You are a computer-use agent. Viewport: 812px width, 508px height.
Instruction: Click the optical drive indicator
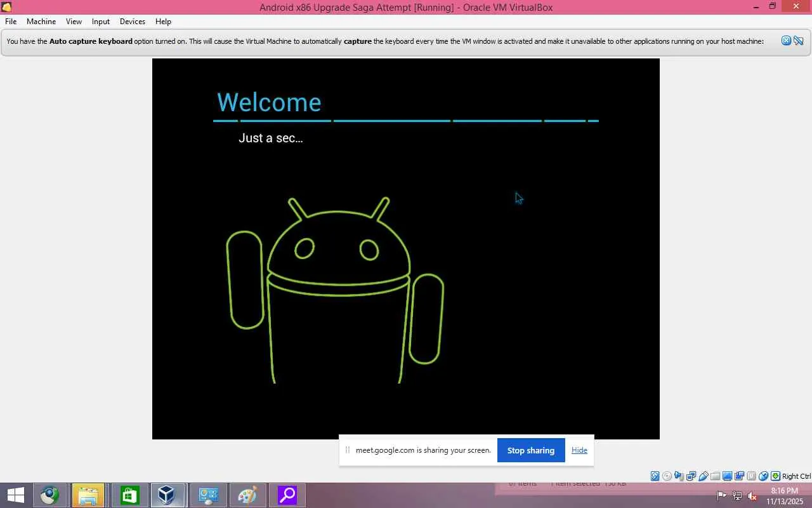[667, 476]
